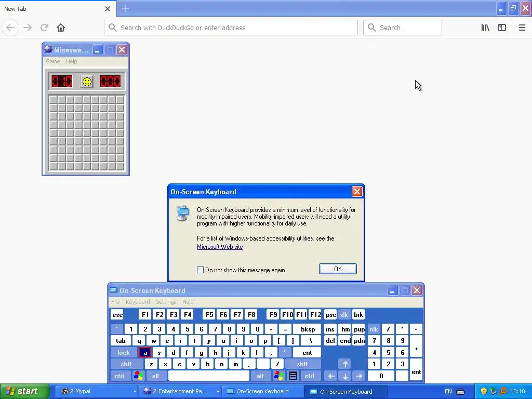Click the esc key
Viewport: 532px width, 399px height.
click(x=117, y=314)
